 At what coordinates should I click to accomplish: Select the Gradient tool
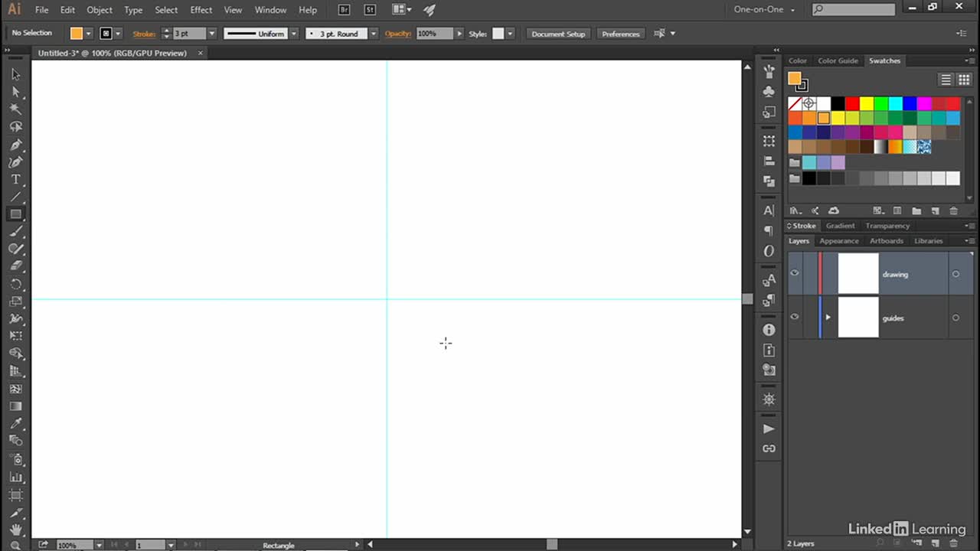(x=15, y=406)
